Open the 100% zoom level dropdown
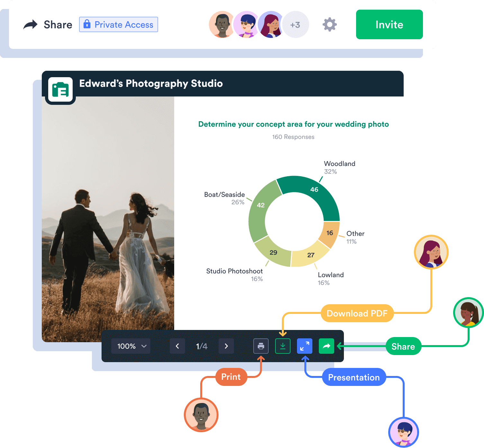Screen dimensions: 484x448 (130, 346)
